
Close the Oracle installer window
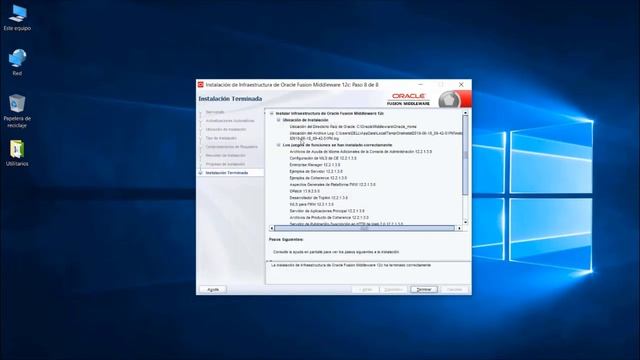pos(461,84)
